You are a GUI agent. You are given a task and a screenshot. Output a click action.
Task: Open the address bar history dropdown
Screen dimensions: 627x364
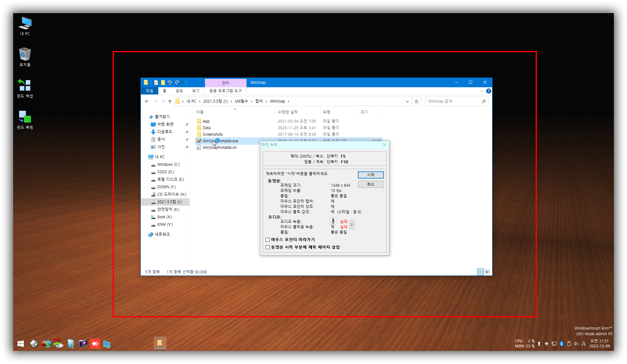pos(407,101)
